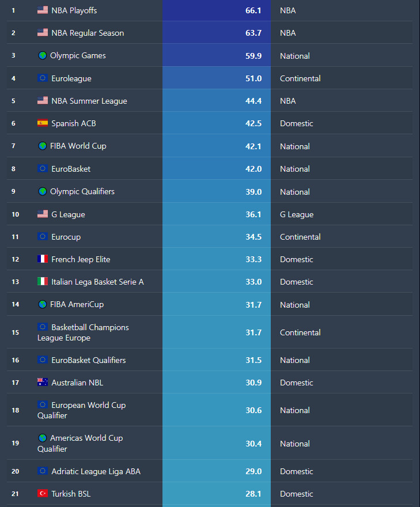Click the Spanish flag by Spanish ACB
The height and width of the screenshot is (507, 420).
[43, 123]
